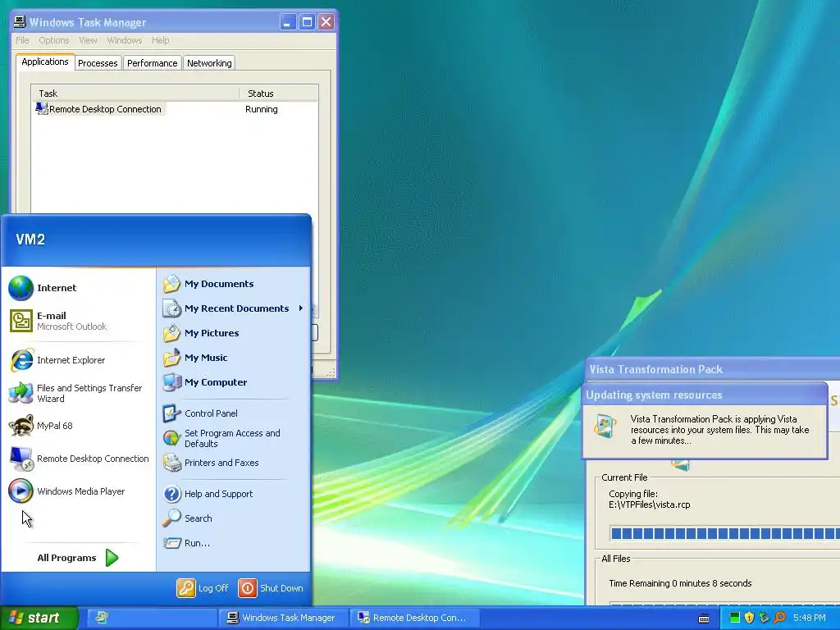Select Remote Desktop Connection task row
The height and width of the screenshot is (630, 840).
tap(99, 109)
